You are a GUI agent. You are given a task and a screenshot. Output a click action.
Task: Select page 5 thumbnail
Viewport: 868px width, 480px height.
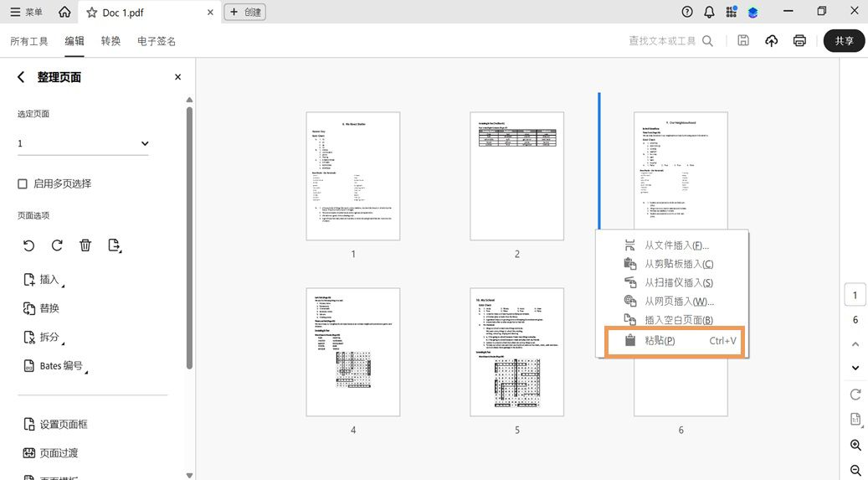517,352
